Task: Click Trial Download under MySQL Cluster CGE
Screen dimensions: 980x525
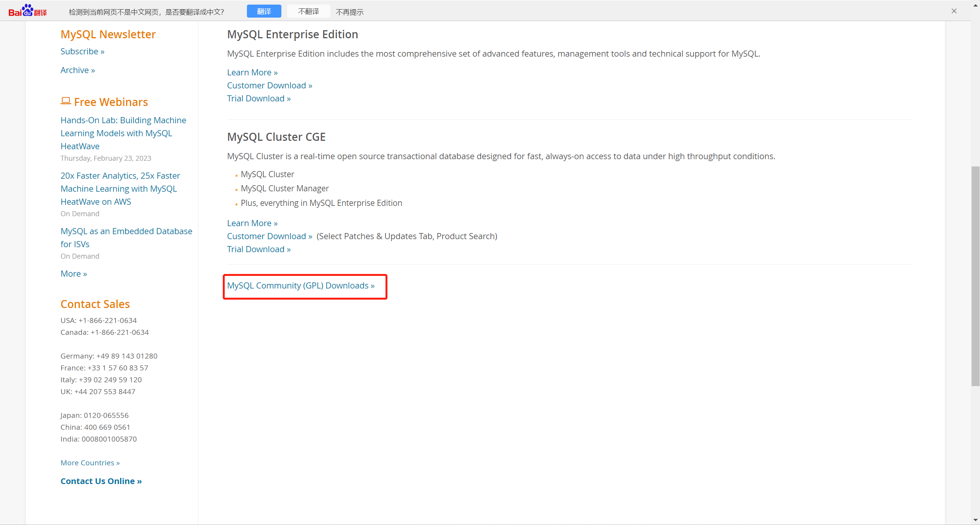Action: 259,249
